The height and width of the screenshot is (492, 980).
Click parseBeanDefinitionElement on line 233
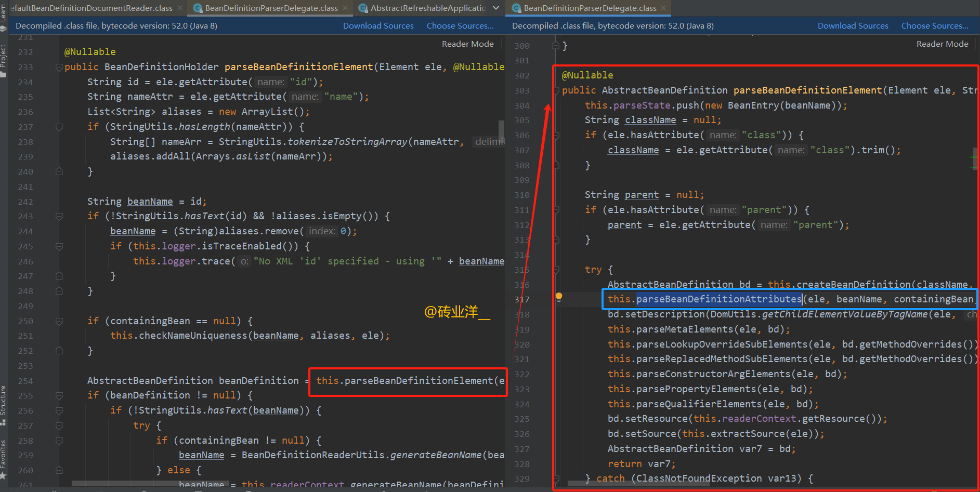tap(299, 67)
